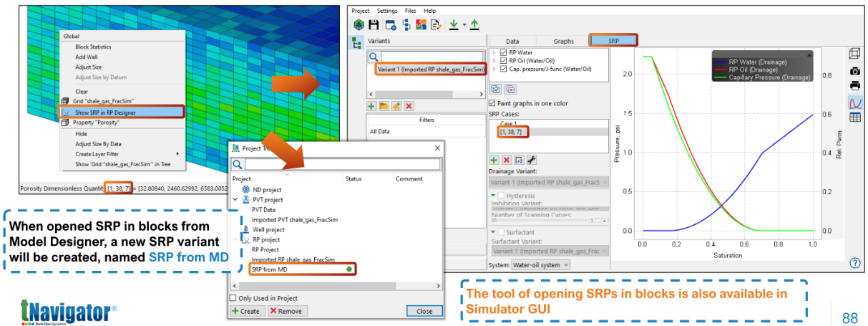Choose Show SRP in RP Designer

point(121,112)
